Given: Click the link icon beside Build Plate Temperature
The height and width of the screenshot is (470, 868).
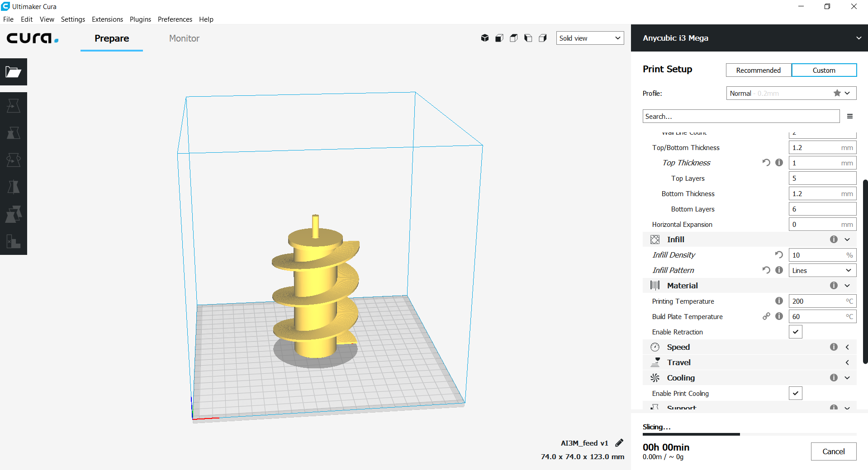Looking at the screenshot, I should pos(766,316).
